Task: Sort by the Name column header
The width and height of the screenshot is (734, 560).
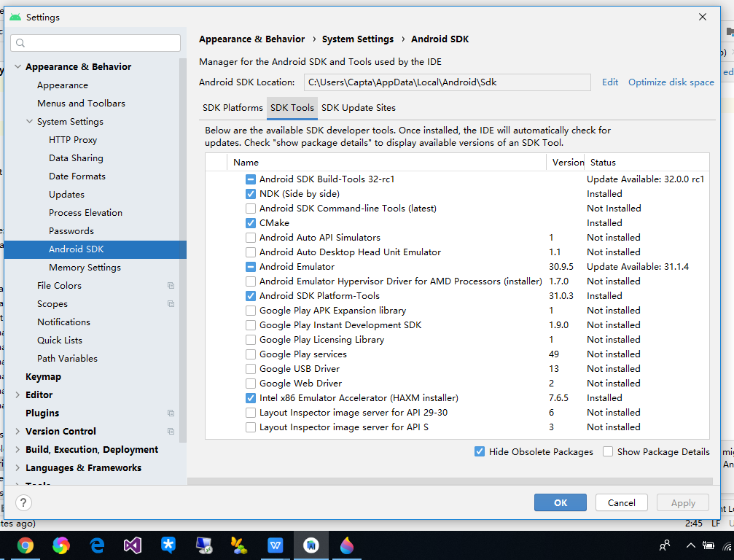Action: [386, 163]
